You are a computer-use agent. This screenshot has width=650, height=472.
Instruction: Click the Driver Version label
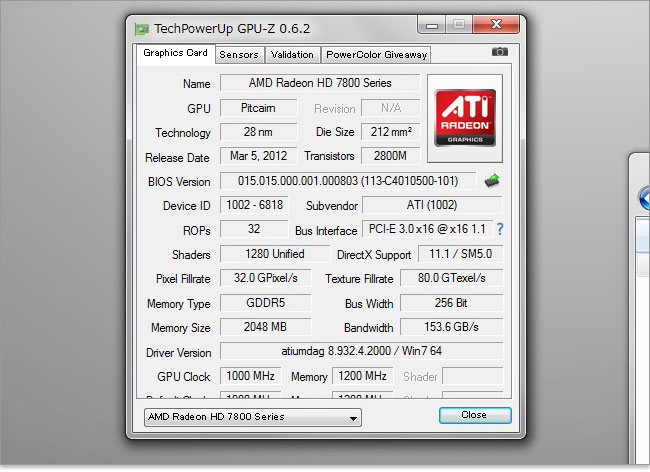tap(179, 352)
